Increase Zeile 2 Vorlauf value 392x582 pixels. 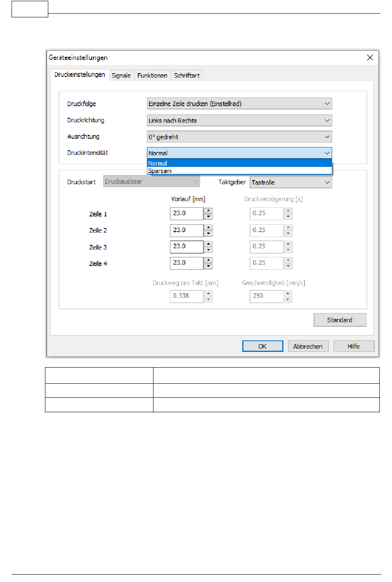pos(208,227)
